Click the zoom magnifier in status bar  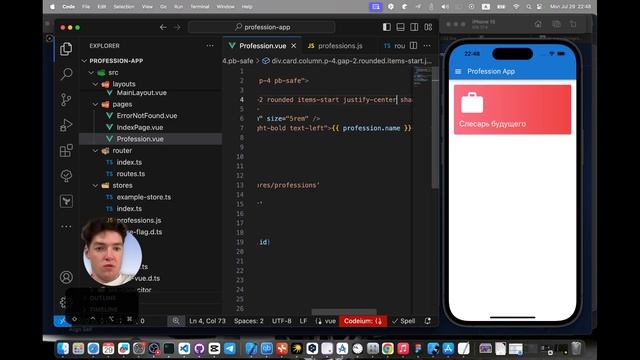pyautogui.click(x=176, y=321)
